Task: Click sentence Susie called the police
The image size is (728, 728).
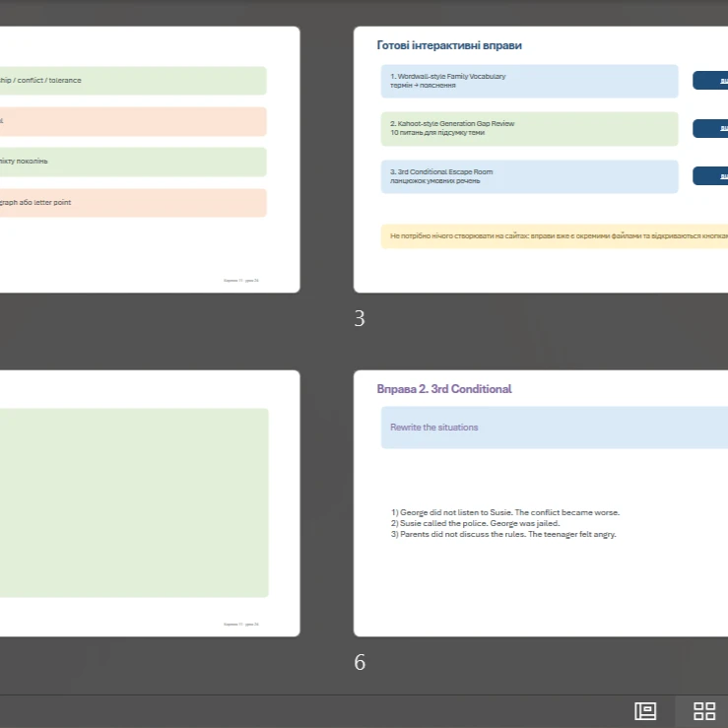Action: pos(476,523)
